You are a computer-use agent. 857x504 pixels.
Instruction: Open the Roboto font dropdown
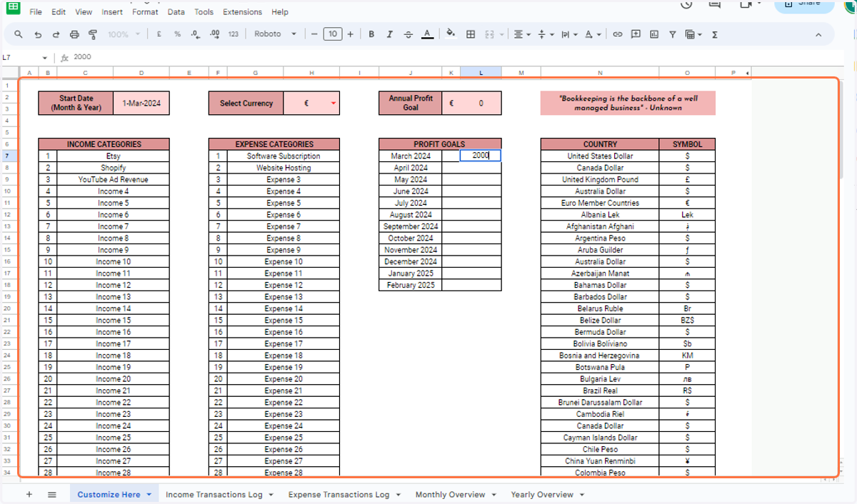[275, 34]
